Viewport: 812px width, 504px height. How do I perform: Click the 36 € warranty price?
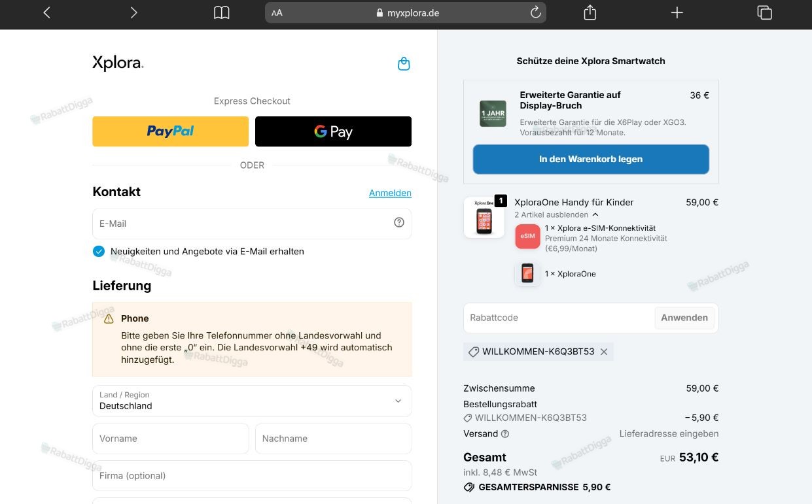699,95
